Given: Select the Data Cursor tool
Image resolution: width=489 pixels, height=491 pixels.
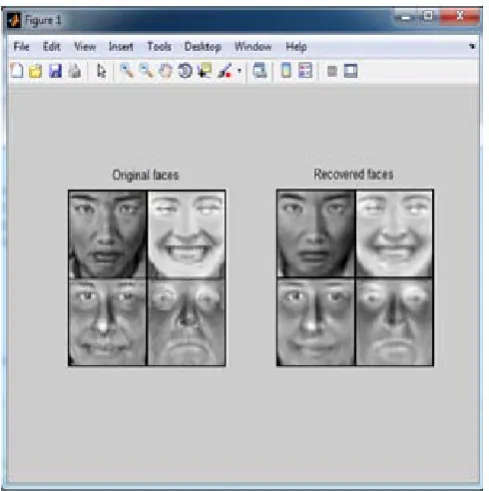Looking at the screenshot, I should point(204,71).
